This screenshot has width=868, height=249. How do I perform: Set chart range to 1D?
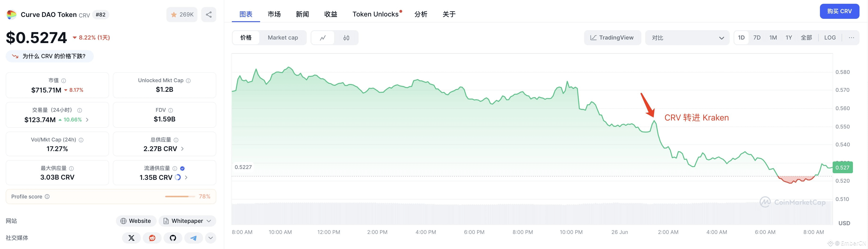coord(741,38)
